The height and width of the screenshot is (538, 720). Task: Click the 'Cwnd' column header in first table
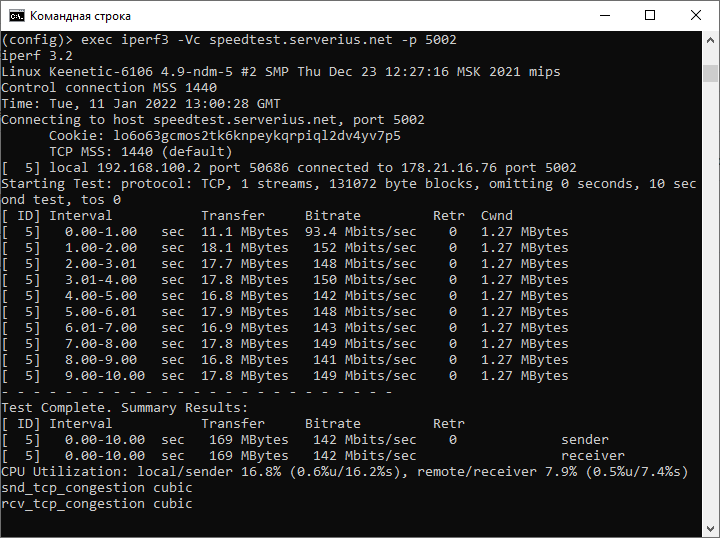pos(496,216)
